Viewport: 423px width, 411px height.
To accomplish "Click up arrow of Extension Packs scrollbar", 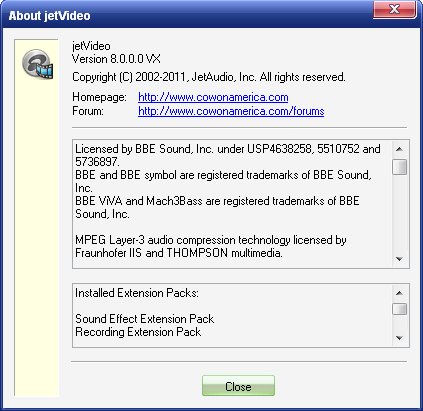I will (399, 293).
